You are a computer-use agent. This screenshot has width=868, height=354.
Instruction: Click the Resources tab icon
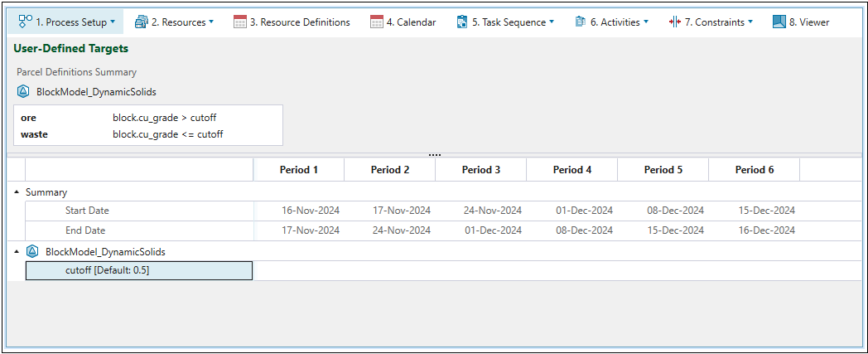pyautogui.click(x=141, y=22)
